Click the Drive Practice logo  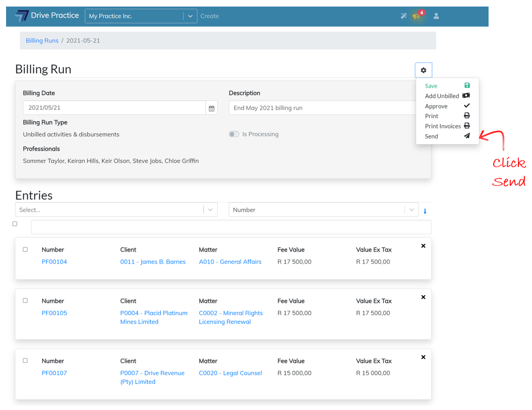click(x=47, y=16)
